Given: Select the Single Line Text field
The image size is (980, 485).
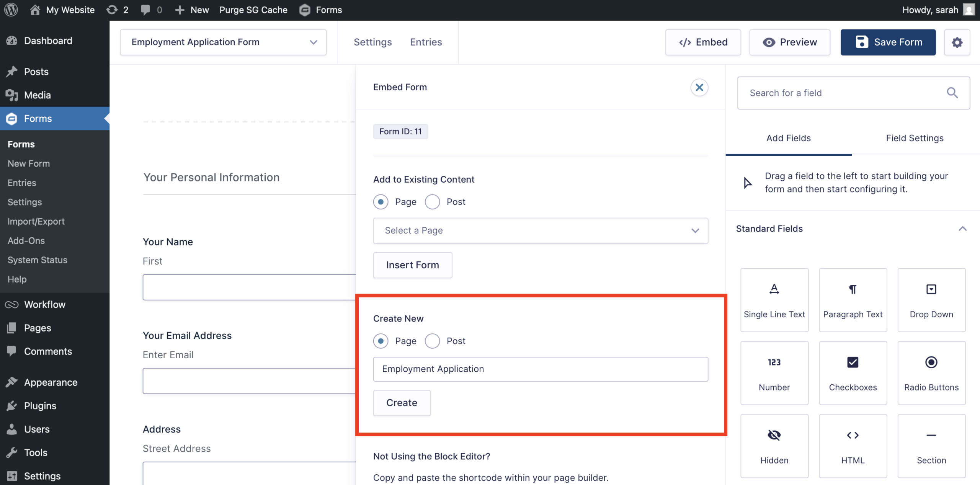Looking at the screenshot, I should [x=774, y=300].
